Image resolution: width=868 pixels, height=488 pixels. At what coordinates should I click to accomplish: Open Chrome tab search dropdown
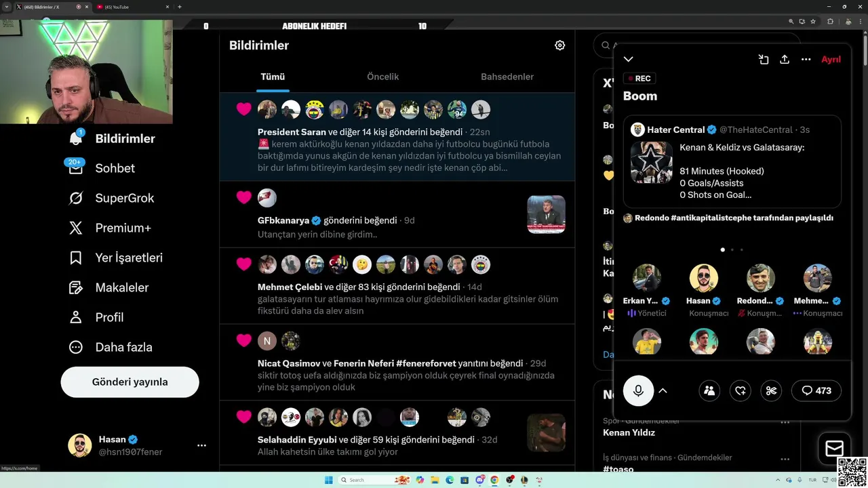point(6,7)
